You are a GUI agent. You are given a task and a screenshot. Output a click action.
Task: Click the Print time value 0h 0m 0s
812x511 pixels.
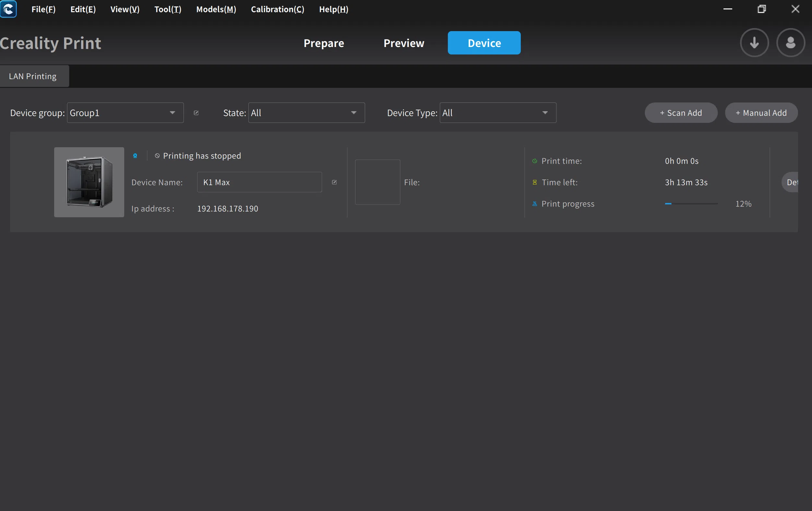(x=682, y=161)
